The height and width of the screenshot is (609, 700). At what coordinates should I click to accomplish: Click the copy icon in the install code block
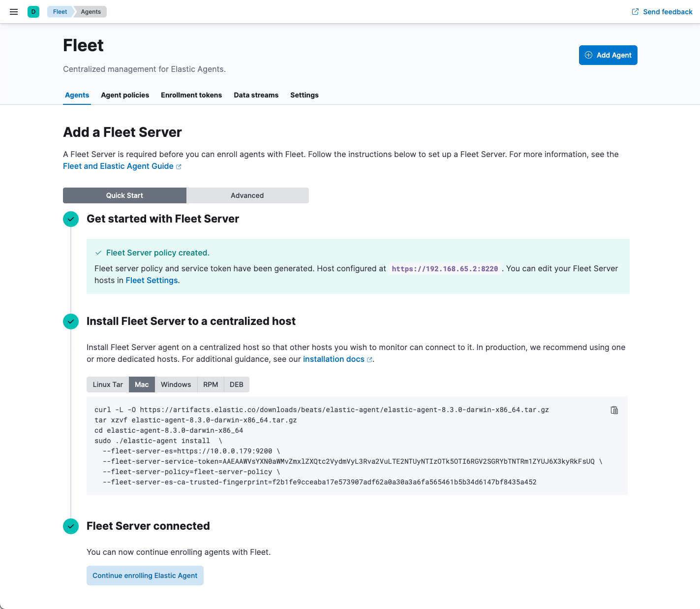614,410
